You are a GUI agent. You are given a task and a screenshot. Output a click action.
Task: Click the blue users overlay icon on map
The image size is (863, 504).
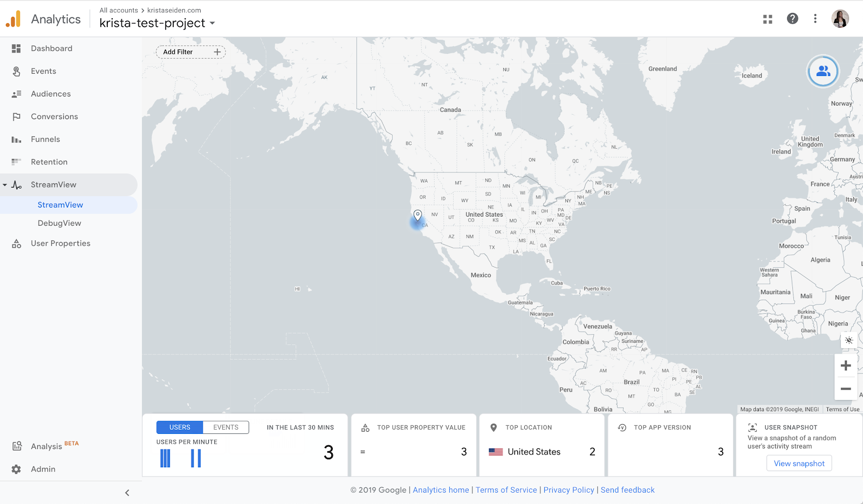[x=823, y=71]
